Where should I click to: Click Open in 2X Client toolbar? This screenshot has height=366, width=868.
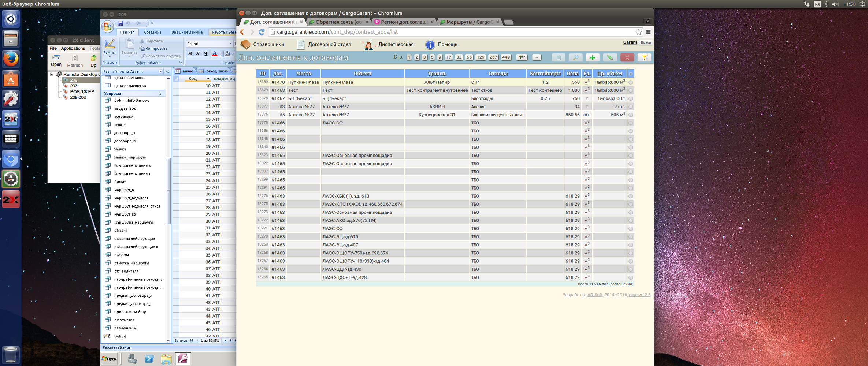56,60
